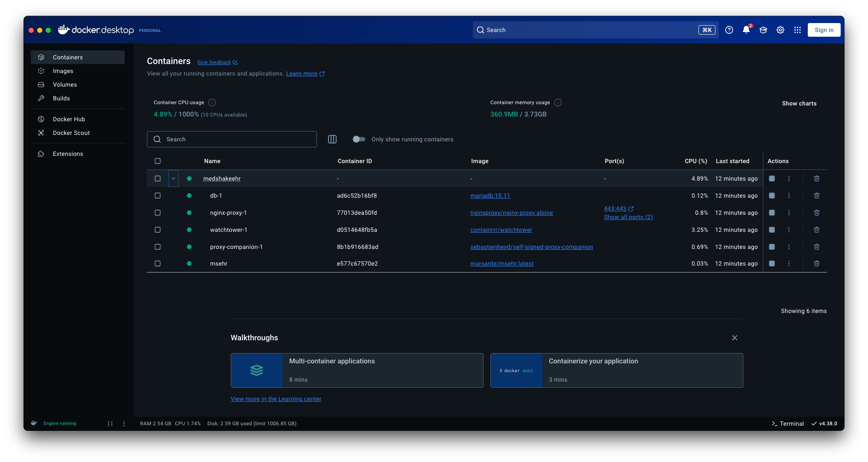The height and width of the screenshot is (462, 868).
Task: Delete the watchtower-1 container
Action: tap(817, 230)
